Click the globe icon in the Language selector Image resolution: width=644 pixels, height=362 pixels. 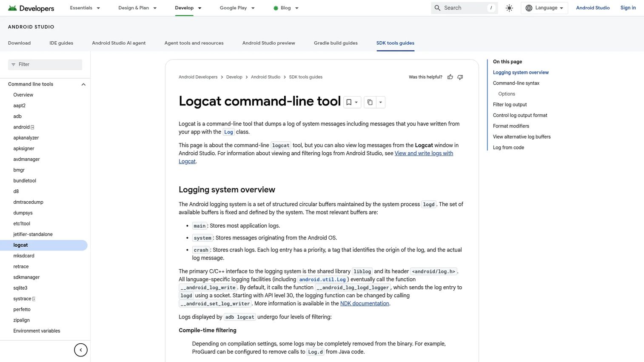coord(529,8)
